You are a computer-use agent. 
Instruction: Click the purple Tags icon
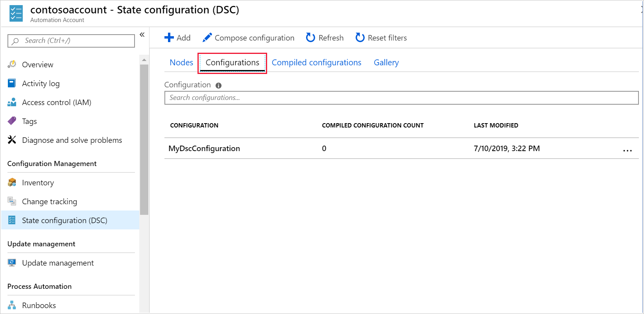(x=12, y=121)
